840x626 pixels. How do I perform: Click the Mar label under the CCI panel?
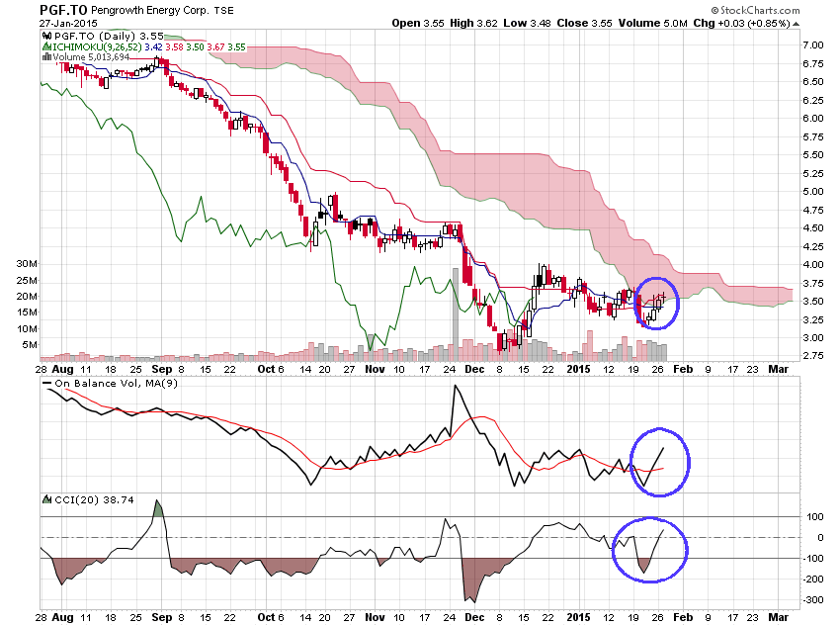point(779,617)
